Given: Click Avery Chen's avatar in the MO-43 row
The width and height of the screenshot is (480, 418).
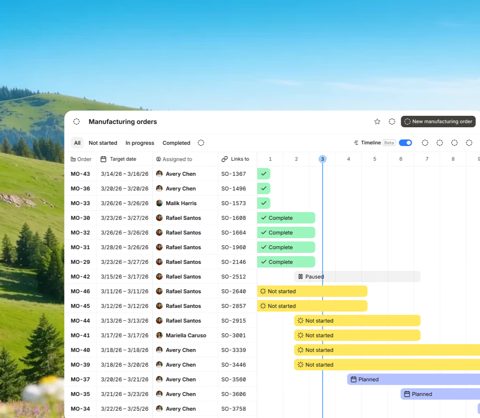Looking at the screenshot, I should pyautogui.click(x=159, y=174).
